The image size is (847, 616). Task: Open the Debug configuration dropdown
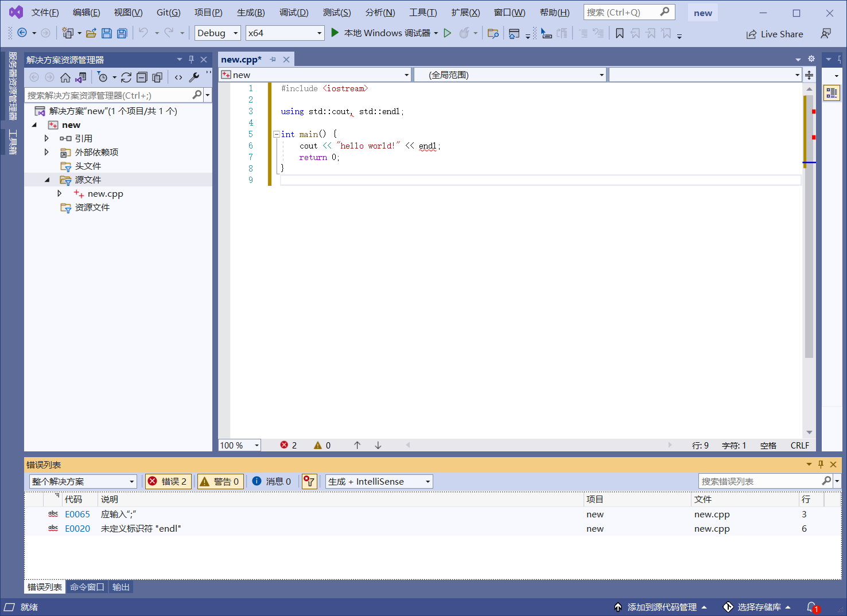[x=217, y=33]
